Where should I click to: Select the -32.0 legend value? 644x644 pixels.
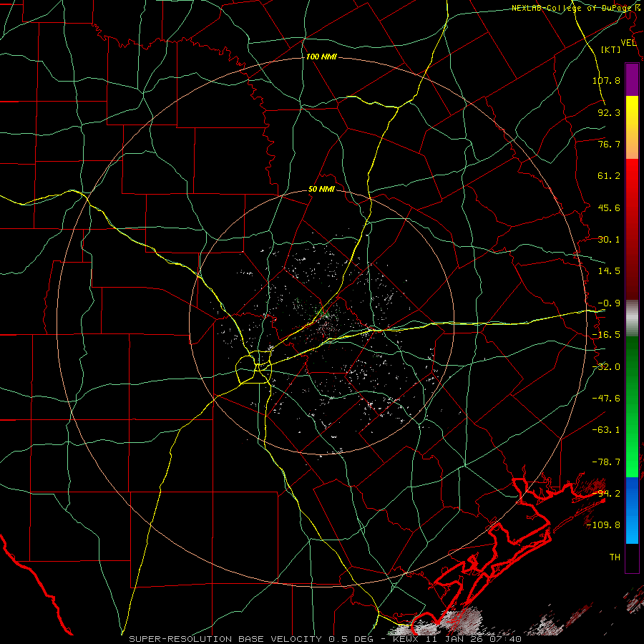point(606,367)
